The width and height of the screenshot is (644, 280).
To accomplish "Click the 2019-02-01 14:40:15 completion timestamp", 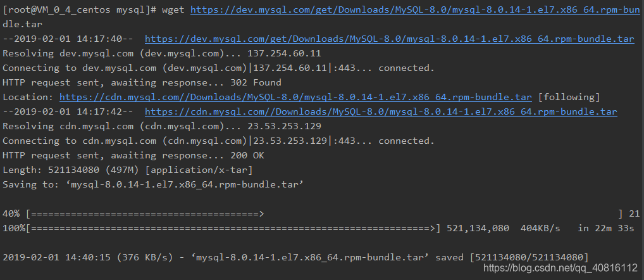I will pyautogui.click(x=57, y=257).
